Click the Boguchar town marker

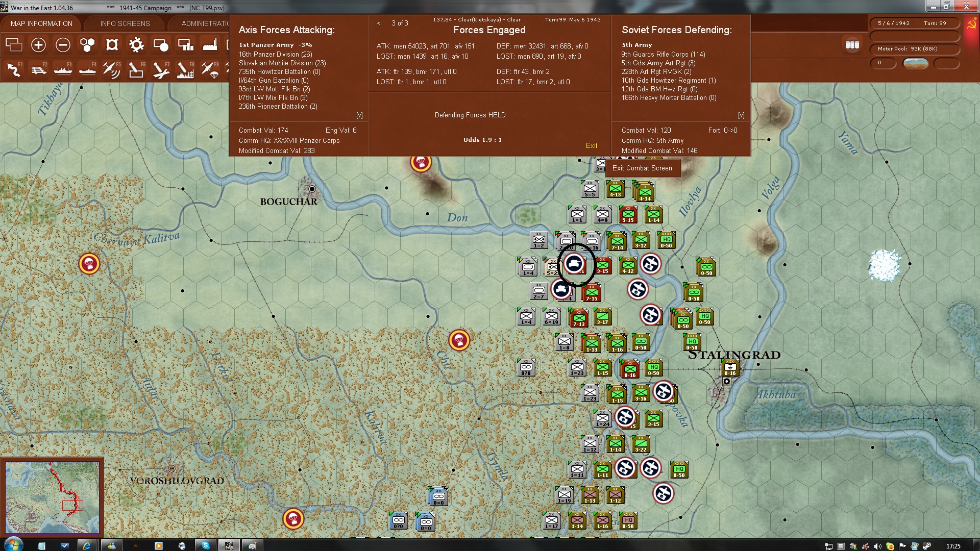pos(312,189)
